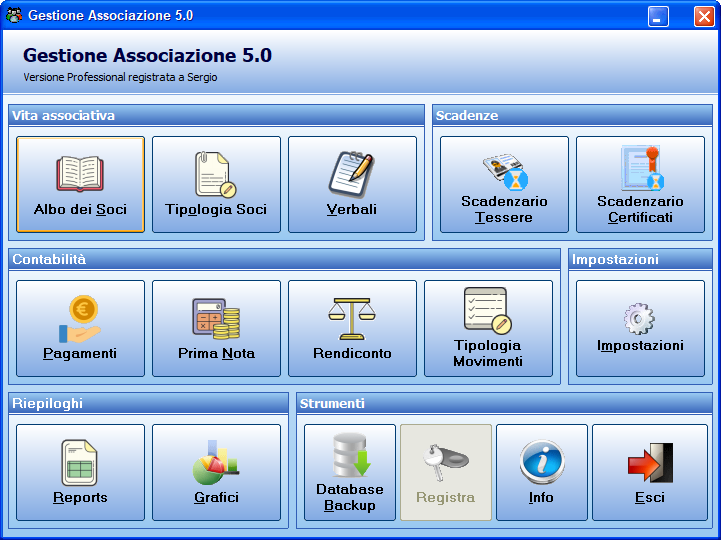Click the Info button

(542, 472)
